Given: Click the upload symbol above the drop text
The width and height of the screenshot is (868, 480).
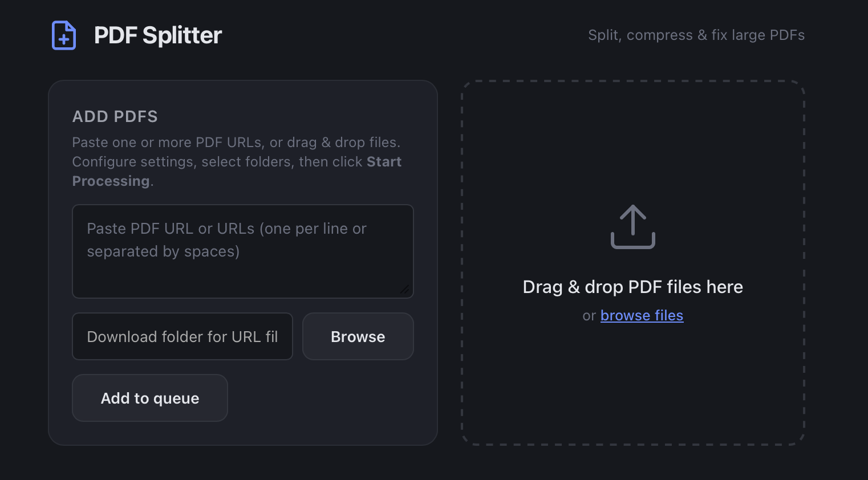Looking at the screenshot, I should [x=632, y=227].
